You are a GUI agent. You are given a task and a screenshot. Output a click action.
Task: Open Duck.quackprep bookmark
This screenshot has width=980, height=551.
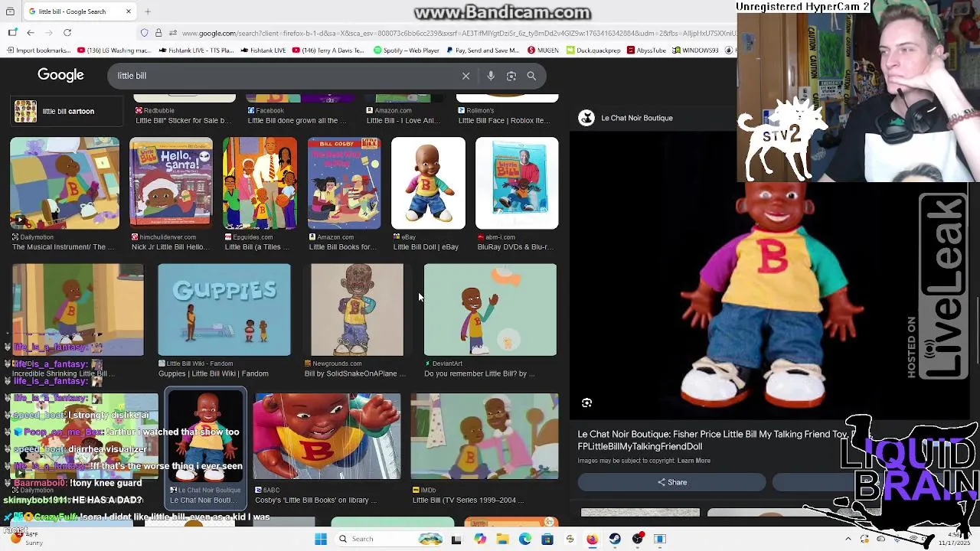click(x=593, y=51)
